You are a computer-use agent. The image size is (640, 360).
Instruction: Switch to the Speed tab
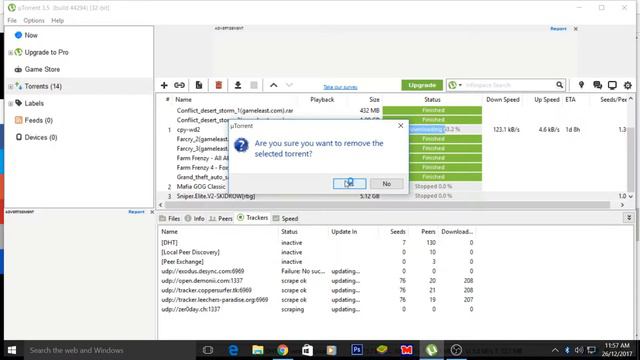[285, 218]
